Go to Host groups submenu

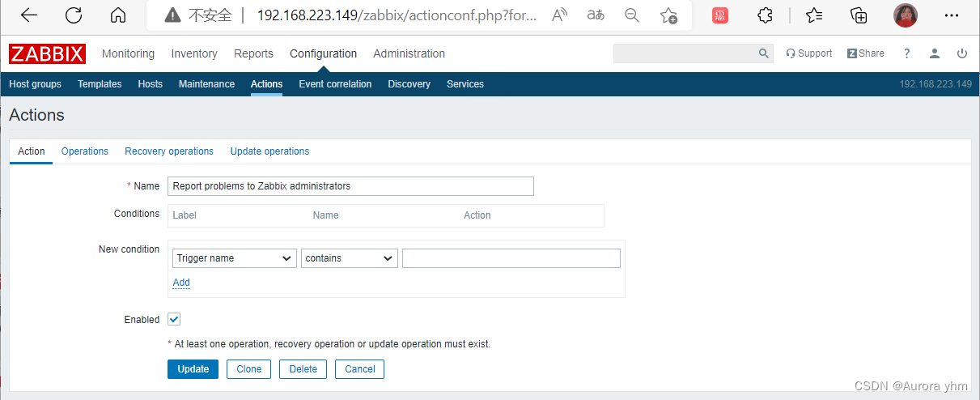(35, 84)
